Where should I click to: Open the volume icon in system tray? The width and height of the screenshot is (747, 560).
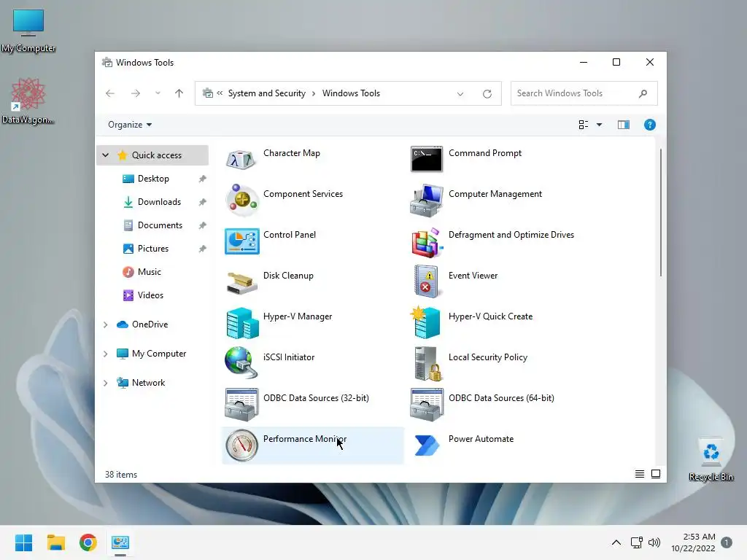[654, 542]
